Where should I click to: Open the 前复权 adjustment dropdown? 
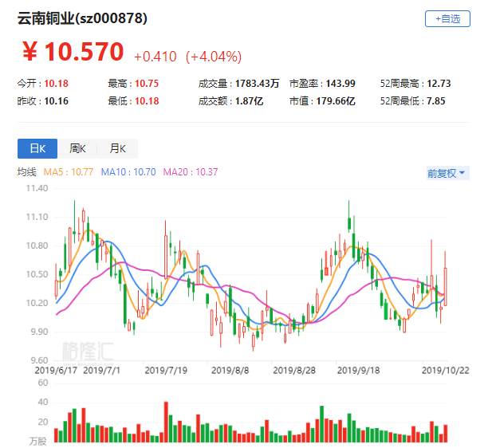(448, 173)
